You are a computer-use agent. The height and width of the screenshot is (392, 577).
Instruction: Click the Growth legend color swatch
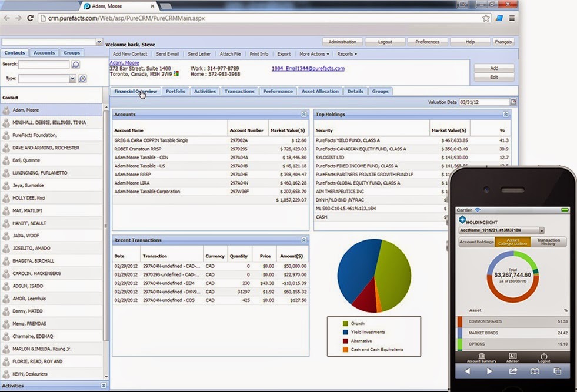(345, 324)
